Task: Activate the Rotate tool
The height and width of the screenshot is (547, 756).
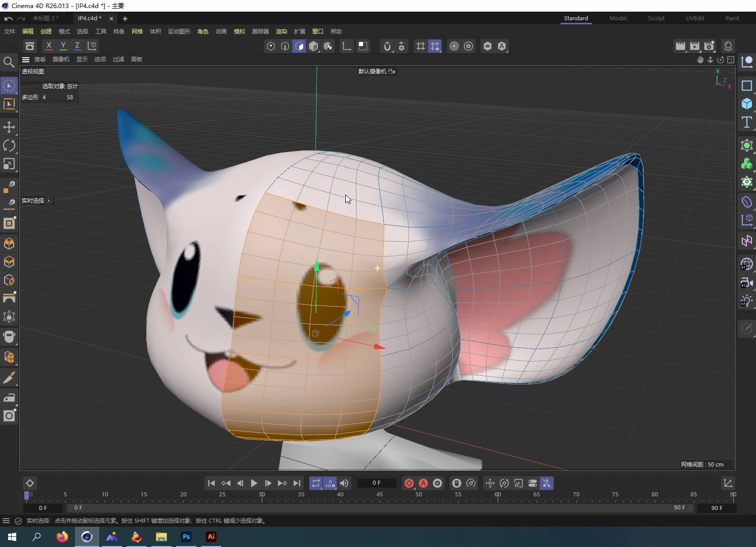Action: [9, 145]
